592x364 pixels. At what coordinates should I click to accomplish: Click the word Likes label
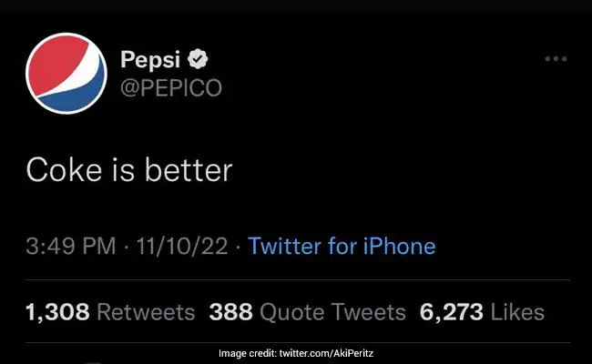(517, 312)
